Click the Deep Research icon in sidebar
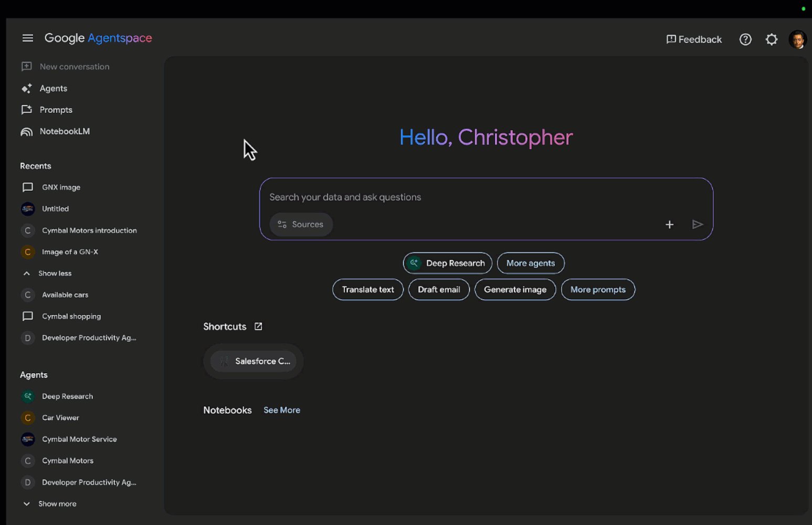The width and height of the screenshot is (812, 525). 28,396
